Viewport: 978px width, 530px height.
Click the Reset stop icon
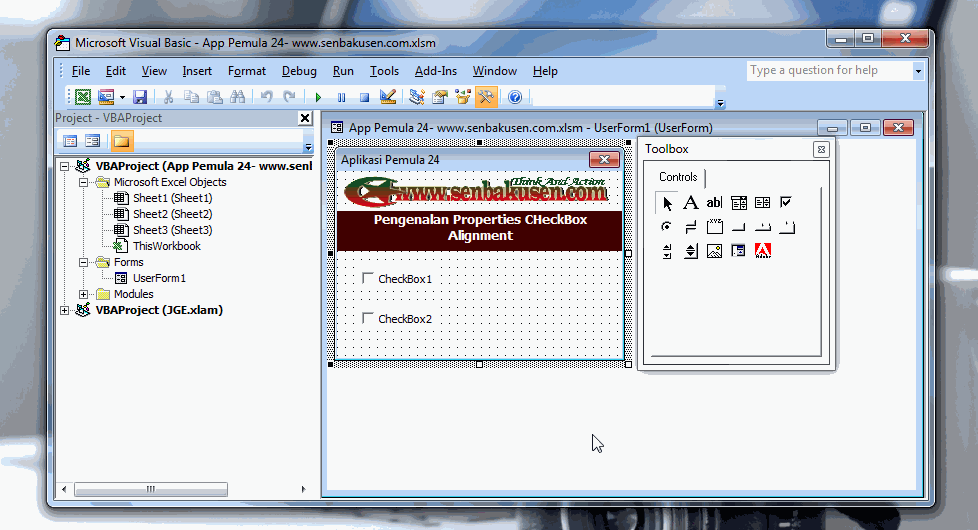tap(364, 97)
